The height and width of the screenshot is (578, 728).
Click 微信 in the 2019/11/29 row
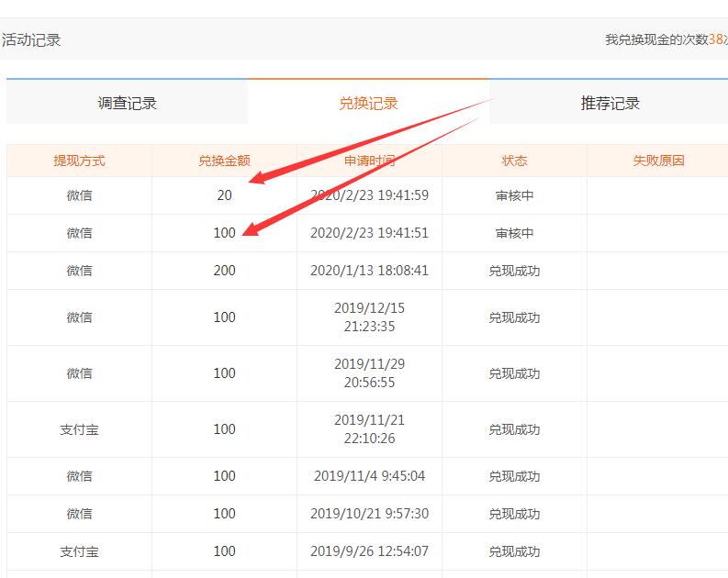tap(79, 374)
